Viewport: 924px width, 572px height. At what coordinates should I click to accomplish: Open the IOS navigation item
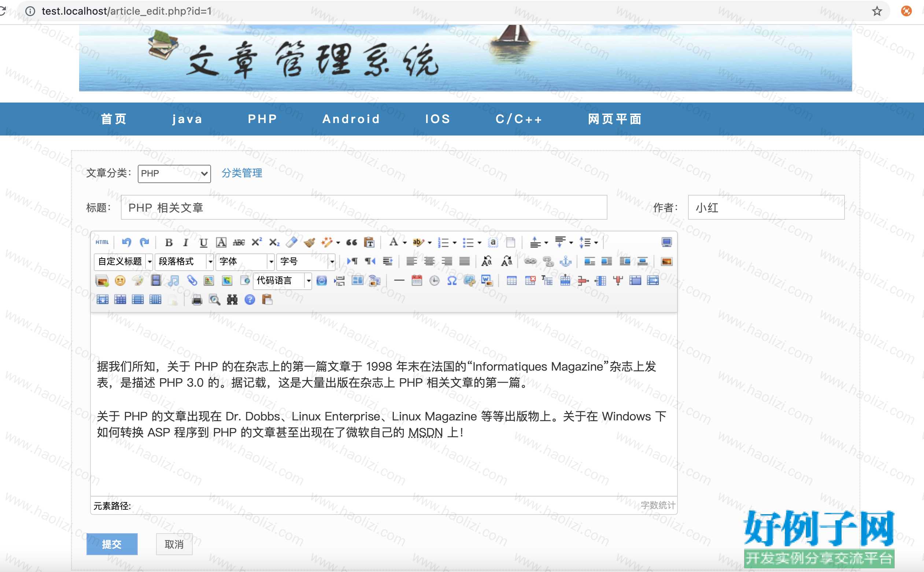tap(438, 119)
